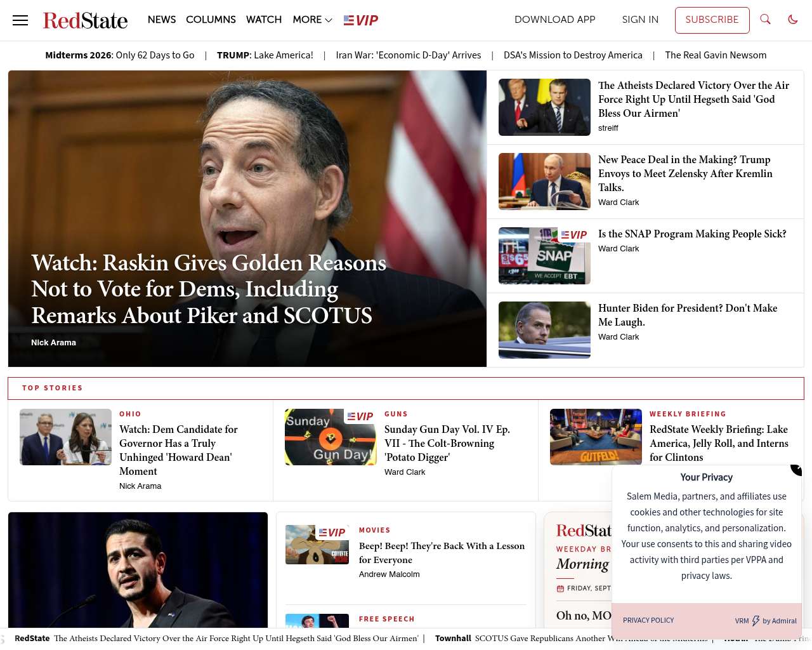Open 'Midterms 2026: Only 62 Days' link
This screenshot has width=812, height=650.
120,55
